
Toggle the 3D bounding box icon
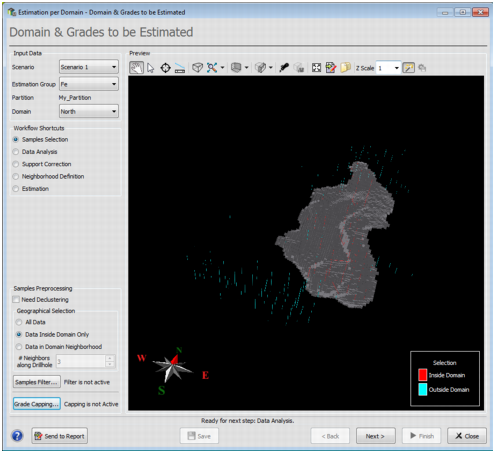(197, 68)
